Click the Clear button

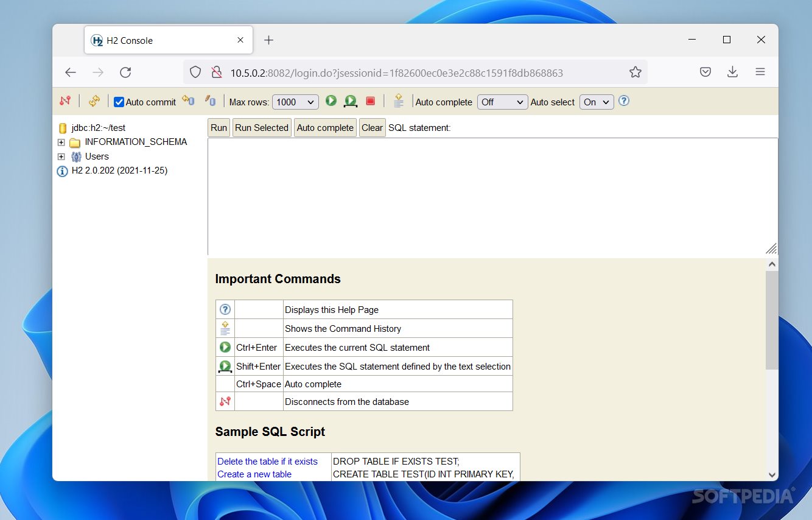point(372,128)
